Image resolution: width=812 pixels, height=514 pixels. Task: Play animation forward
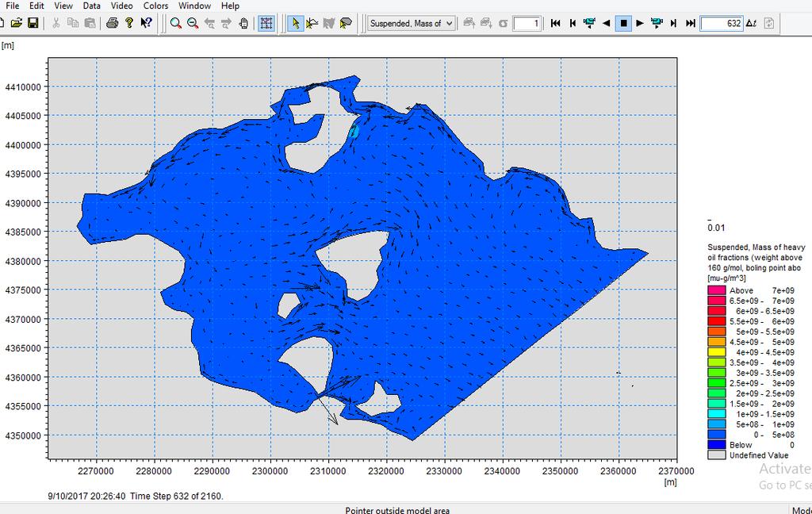coord(640,23)
